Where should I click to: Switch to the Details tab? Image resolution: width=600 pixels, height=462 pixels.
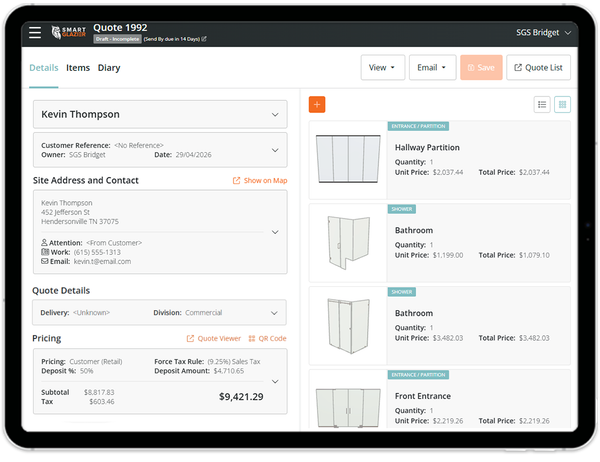[x=44, y=68]
